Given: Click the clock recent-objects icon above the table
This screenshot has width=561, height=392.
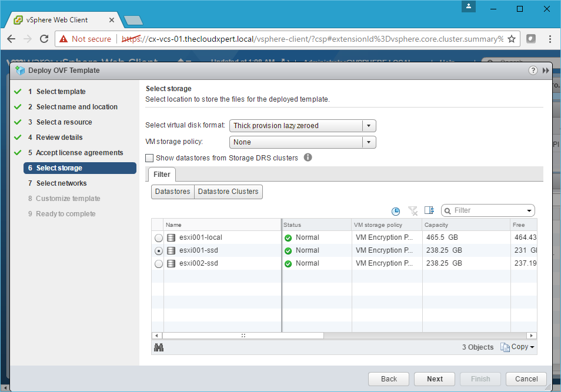Looking at the screenshot, I should click(396, 211).
